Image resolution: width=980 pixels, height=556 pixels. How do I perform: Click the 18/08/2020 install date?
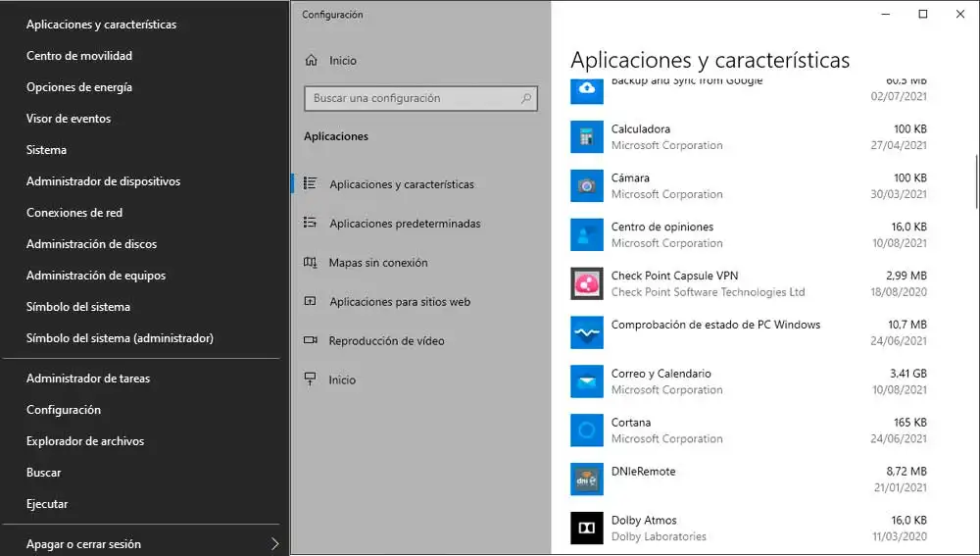click(x=899, y=291)
